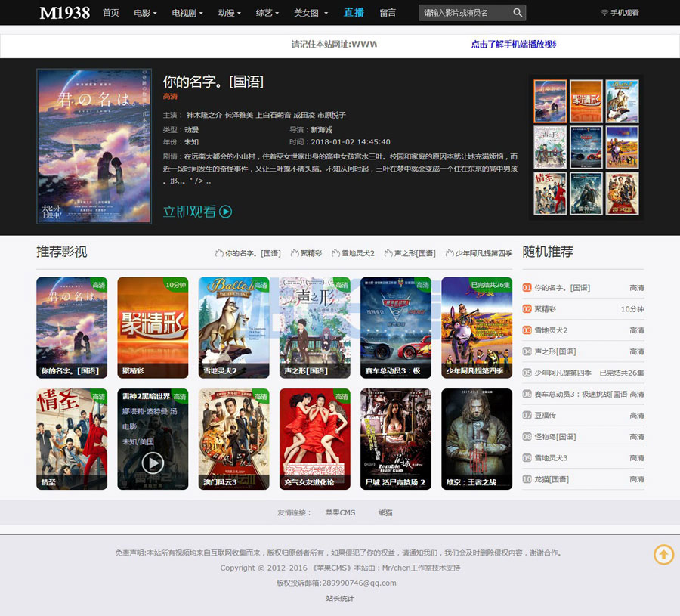Click the phone icon next to 手机观看
This screenshot has width=680, height=616.
[604, 13]
